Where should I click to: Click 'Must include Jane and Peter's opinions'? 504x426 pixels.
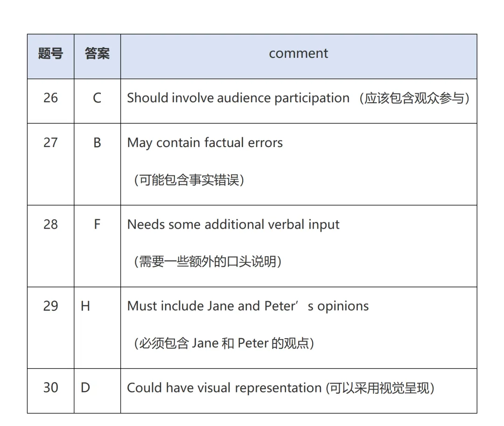click(x=248, y=306)
